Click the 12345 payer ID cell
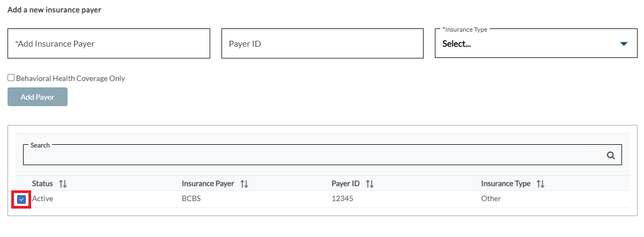Image resolution: width=644 pixels, height=237 pixels. [342, 199]
